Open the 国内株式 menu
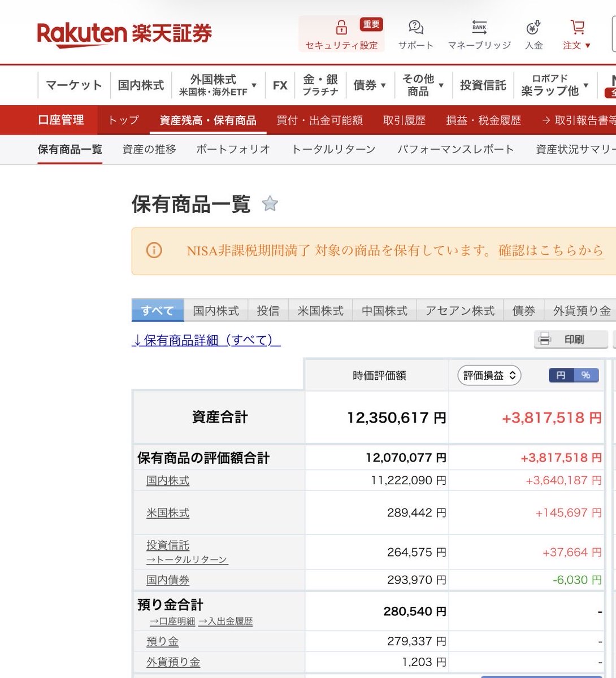This screenshot has height=678, width=616. [141, 85]
